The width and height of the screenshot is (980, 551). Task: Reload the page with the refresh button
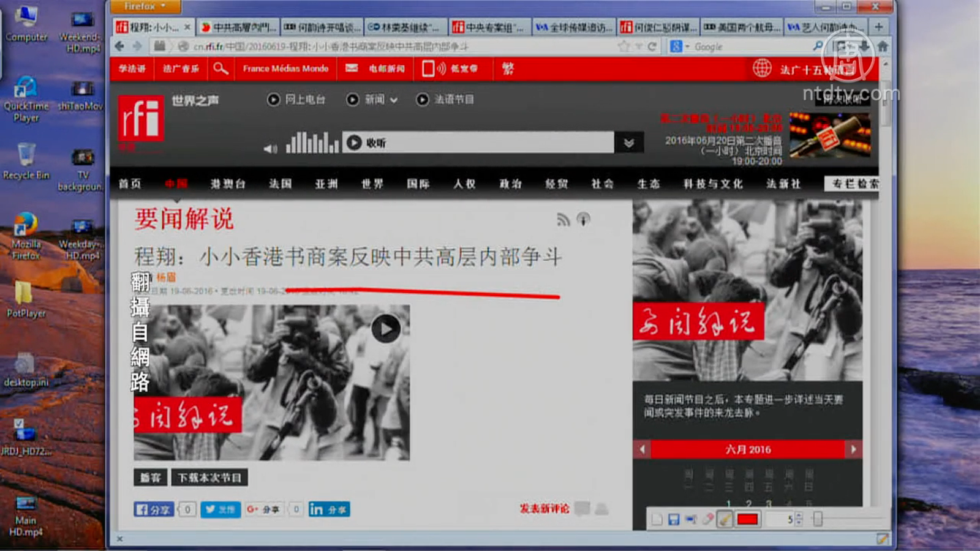pos(652,47)
